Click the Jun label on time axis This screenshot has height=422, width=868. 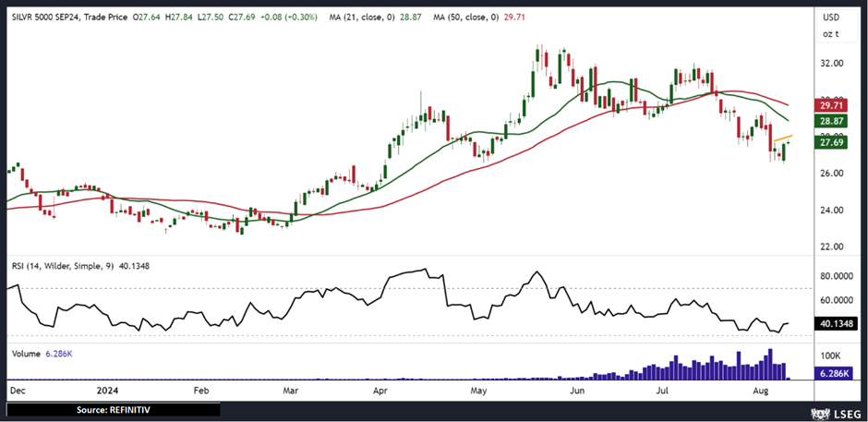point(578,392)
